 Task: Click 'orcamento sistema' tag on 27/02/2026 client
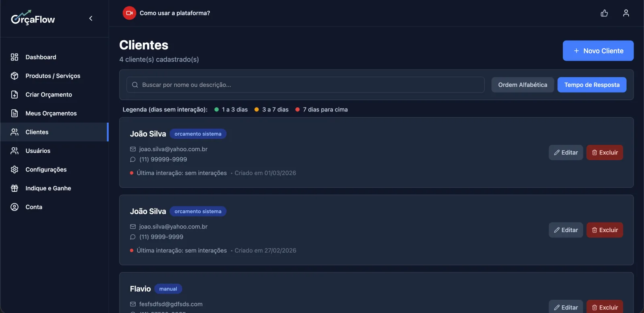coord(198,211)
